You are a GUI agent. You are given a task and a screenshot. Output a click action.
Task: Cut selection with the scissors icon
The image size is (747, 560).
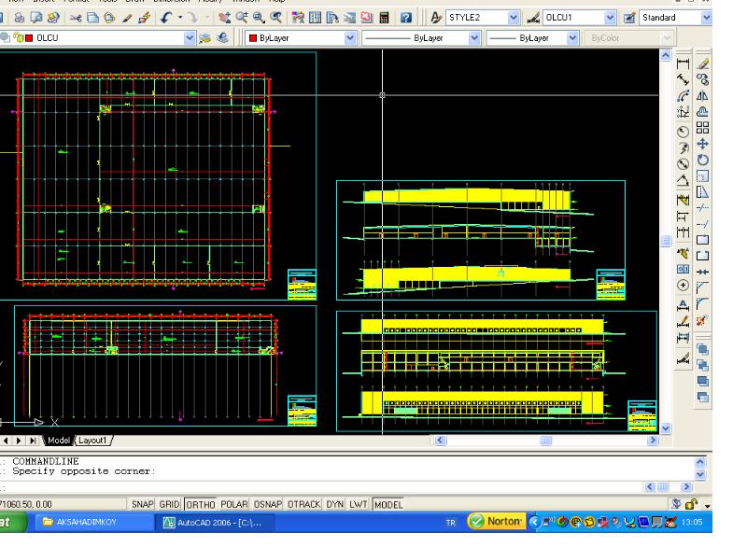(x=76, y=18)
